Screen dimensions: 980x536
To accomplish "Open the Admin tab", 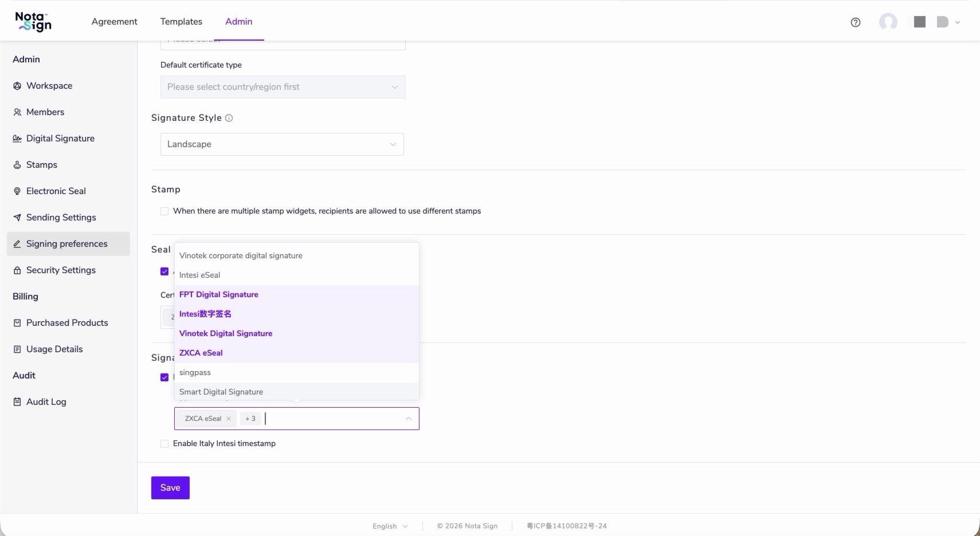I will point(239,21).
